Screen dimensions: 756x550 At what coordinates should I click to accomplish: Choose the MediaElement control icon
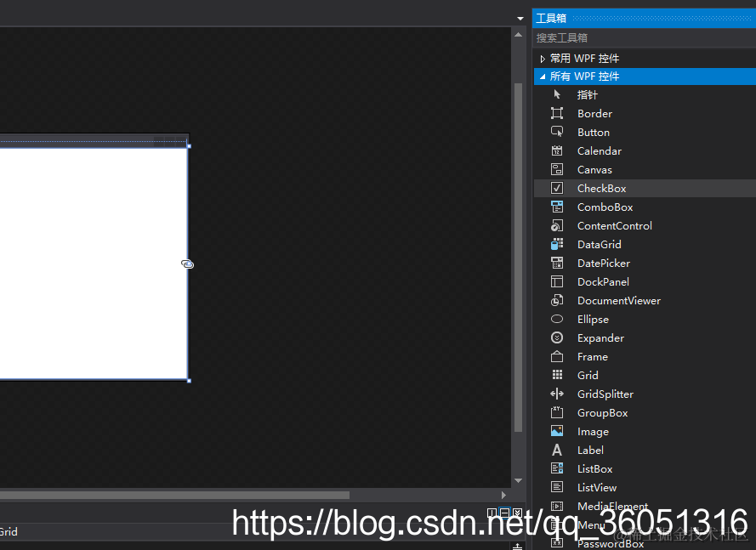coord(557,506)
